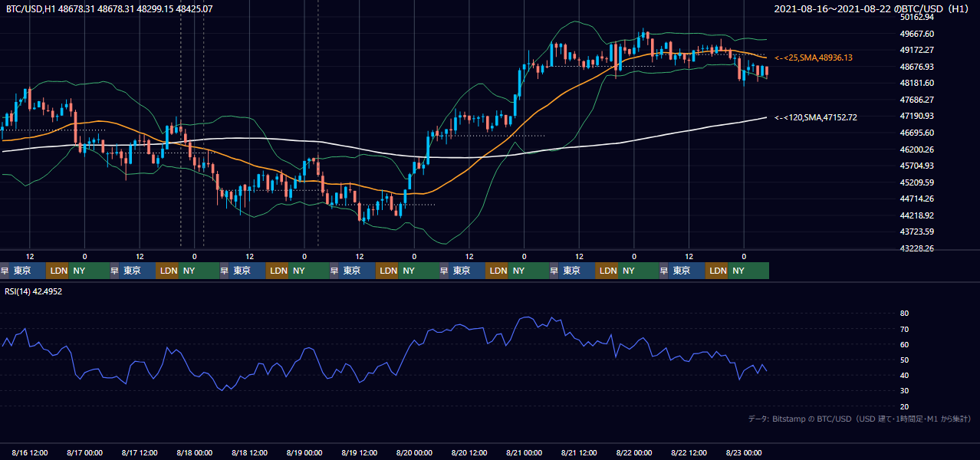Select the 8/17 12:00 time label
Screen dimensions: 980x460
(x=140, y=452)
